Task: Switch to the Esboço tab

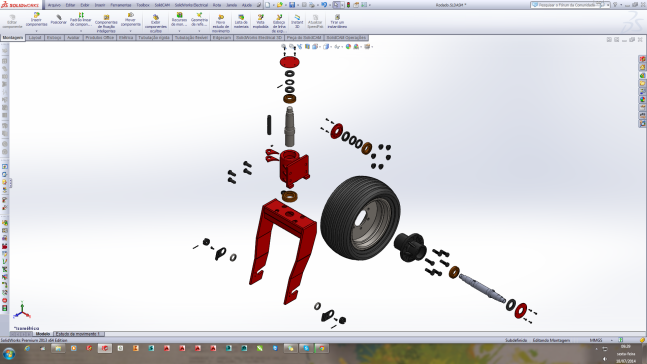Action: pos(54,38)
